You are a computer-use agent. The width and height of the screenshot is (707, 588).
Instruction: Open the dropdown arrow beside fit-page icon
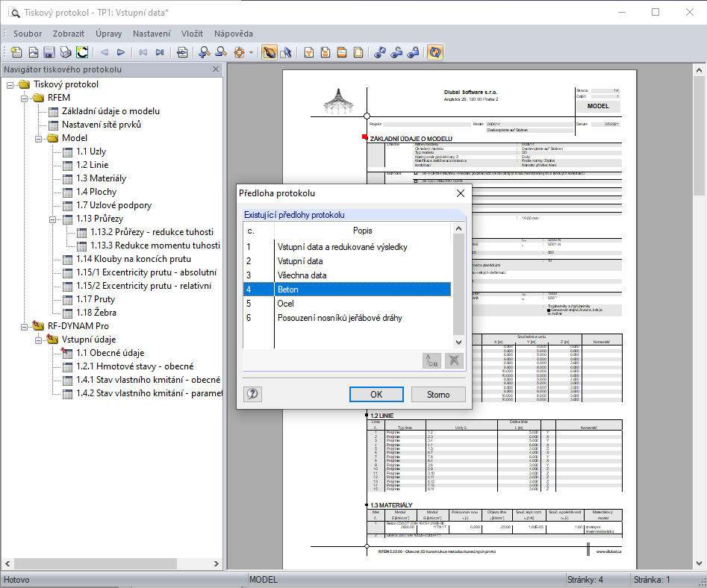(x=251, y=53)
